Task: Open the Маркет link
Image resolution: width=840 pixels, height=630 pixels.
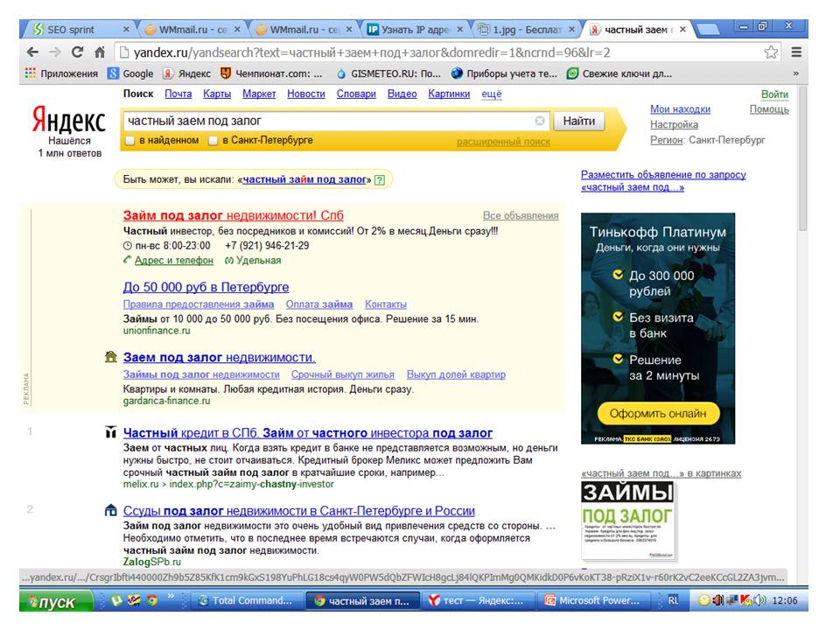Action: pos(259,94)
